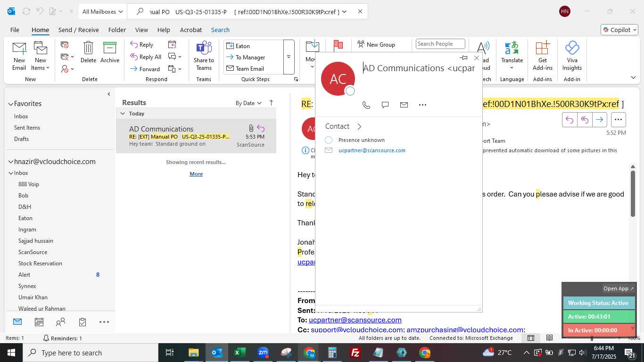Open the Clean Up dropdown
644x362 pixels.
(x=68, y=57)
